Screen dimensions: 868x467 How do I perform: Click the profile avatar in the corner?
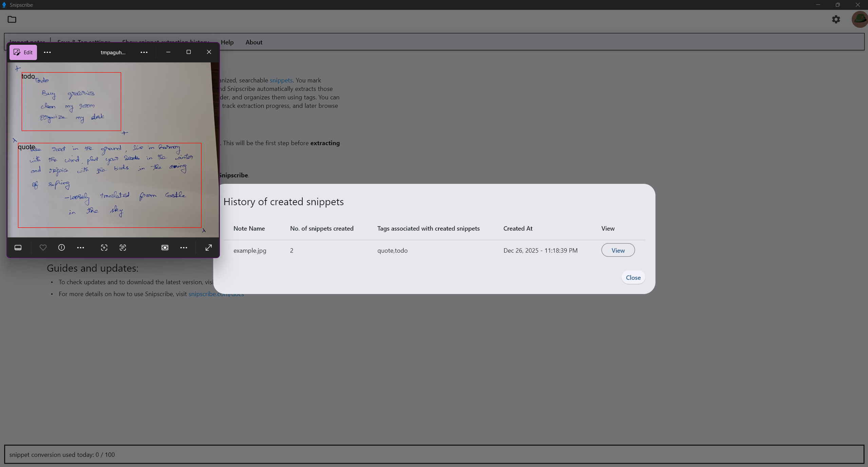pyautogui.click(x=859, y=19)
